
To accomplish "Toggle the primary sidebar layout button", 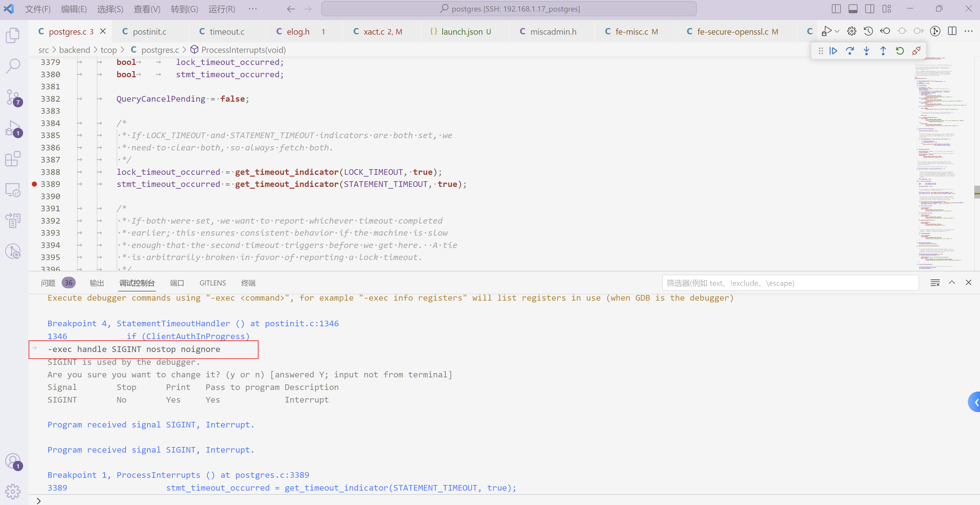I will click(x=836, y=9).
